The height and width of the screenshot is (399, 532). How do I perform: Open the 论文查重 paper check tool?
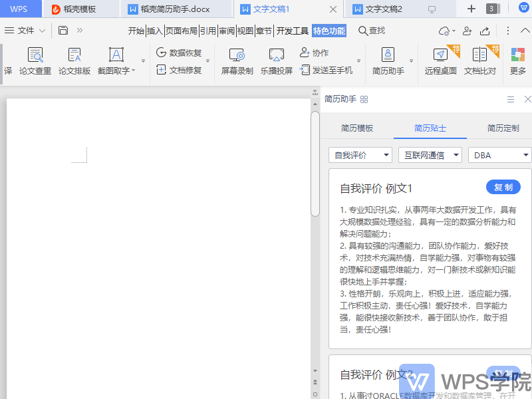point(35,61)
